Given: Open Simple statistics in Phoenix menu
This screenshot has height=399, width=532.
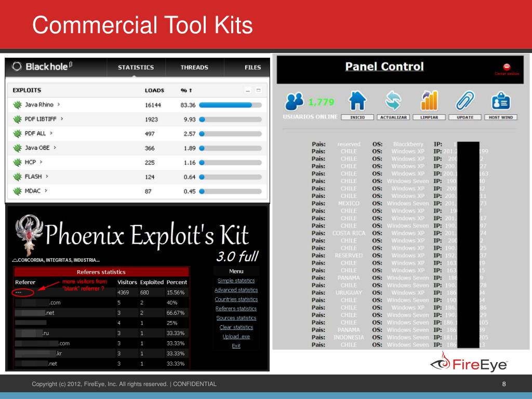Looking at the screenshot, I should 236,281.
